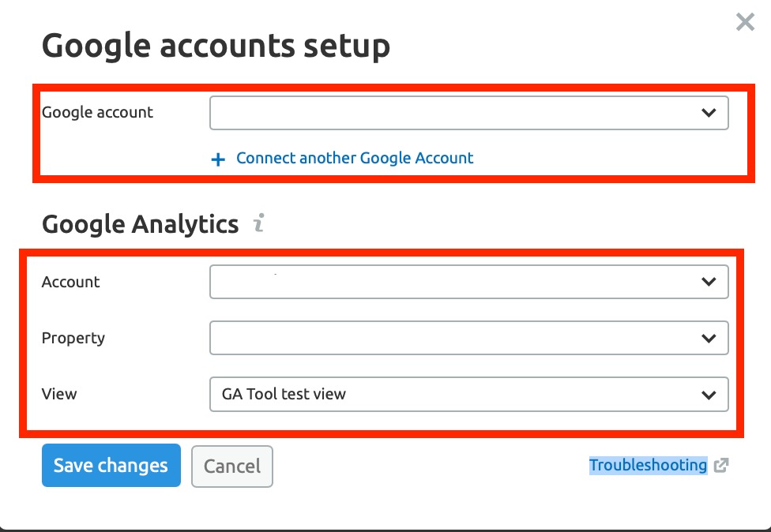This screenshot has height=532, width=771.
Task: Click the View field label
Action: (x=59, y=394)
